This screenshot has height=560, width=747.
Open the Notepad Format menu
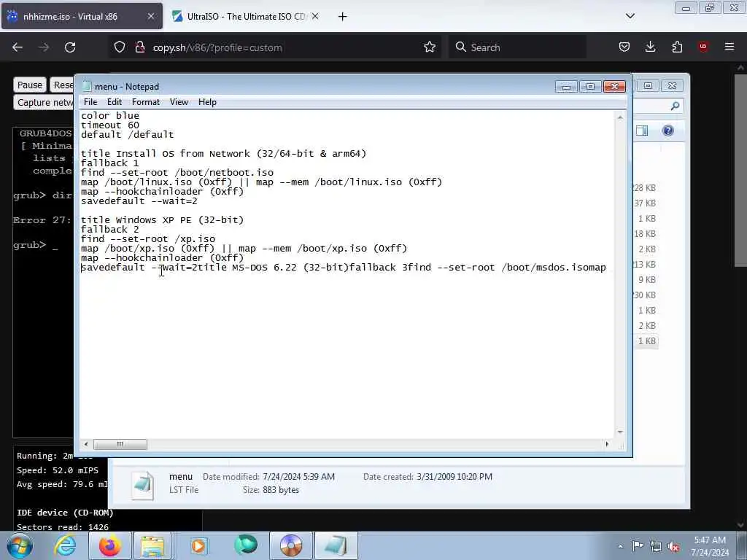tap(146, 102)
